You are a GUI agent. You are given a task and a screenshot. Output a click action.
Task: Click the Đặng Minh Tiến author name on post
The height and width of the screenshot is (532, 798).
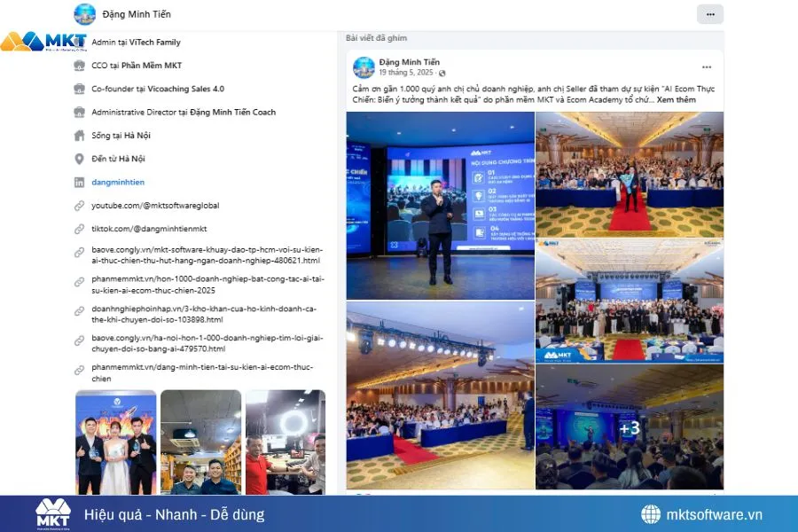[409, 62]
